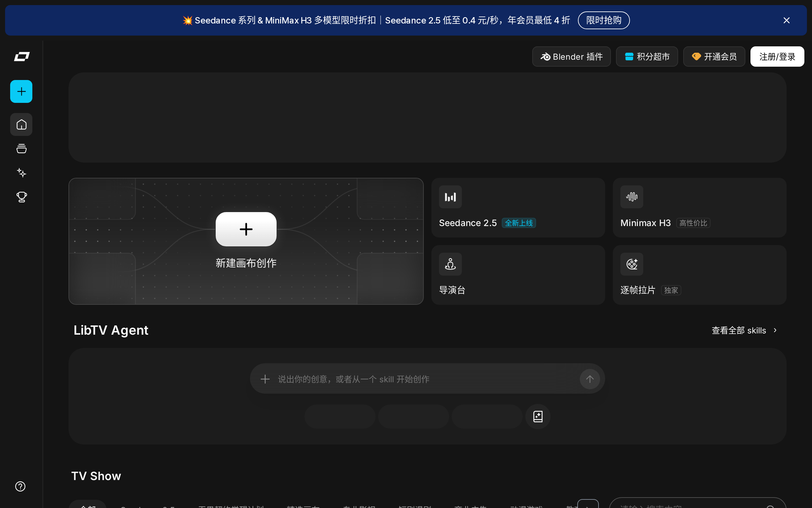Open the stacked layers sidebar icon
This screenshot has width=812, height=508.
(22, 149)
